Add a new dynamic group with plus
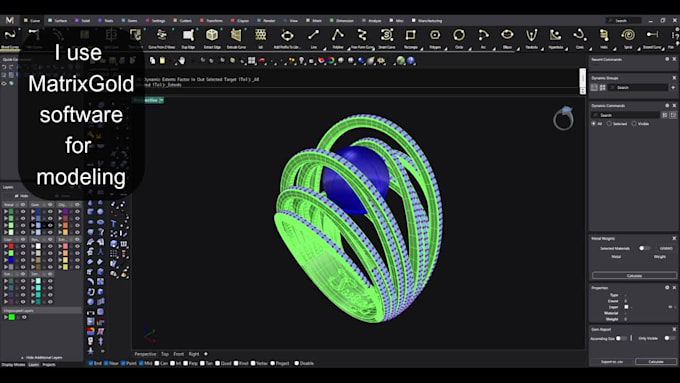Screen dimensions: 680x383 click(x=673, y=88)
